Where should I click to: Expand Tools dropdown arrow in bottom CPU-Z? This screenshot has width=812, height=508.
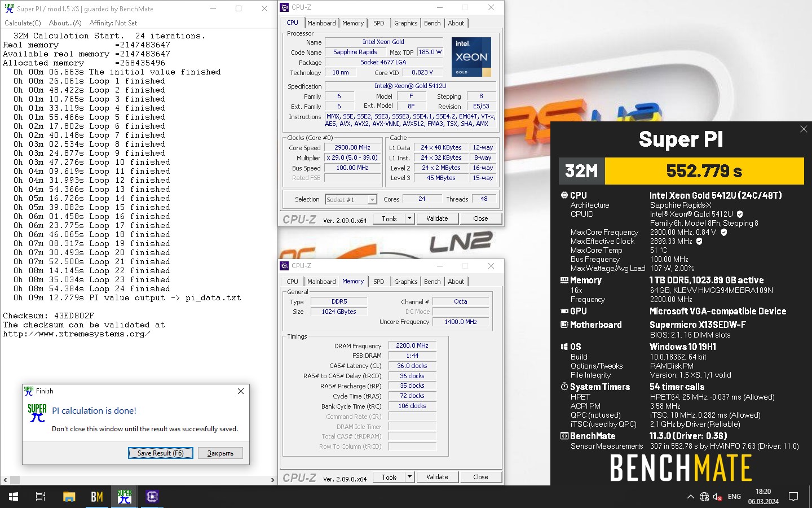tap(409, 477)
